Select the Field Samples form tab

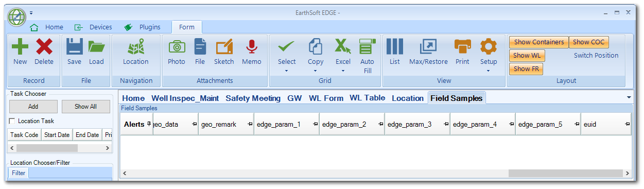click(x=457, y=98)
